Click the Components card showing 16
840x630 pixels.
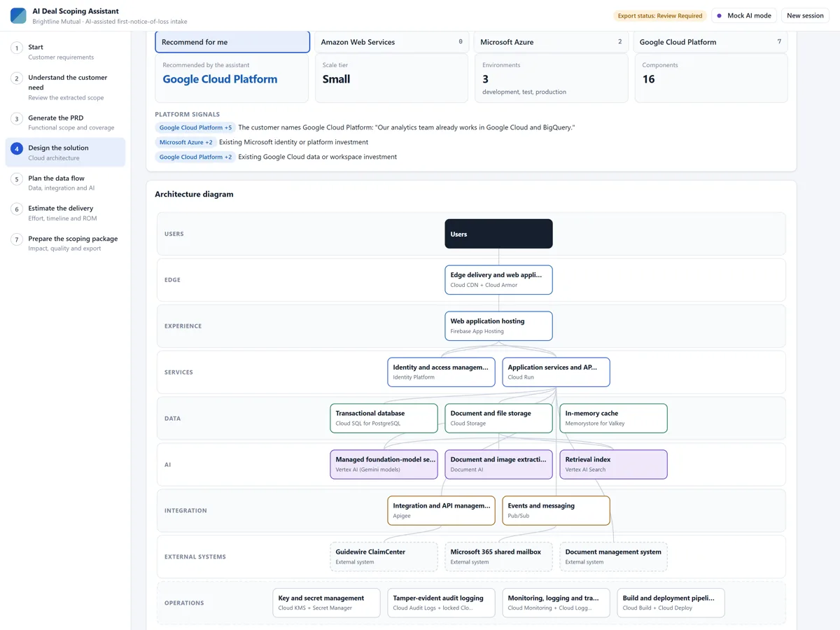710,78
